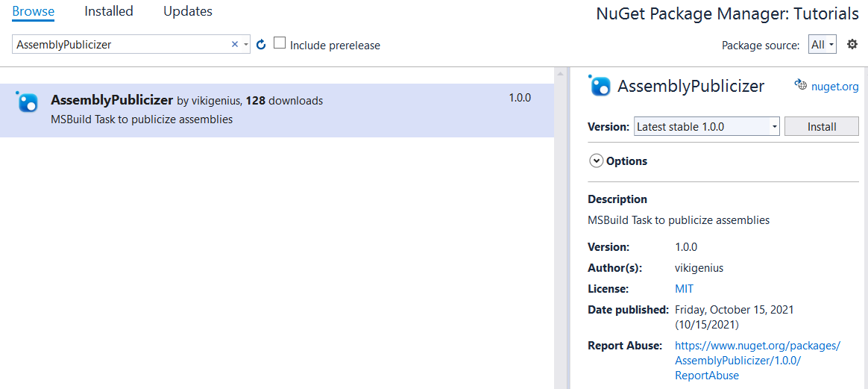This screenshot has height=389, width=868.
Task: Select AssemblyPublicizer title in results list
Action: (x=112, y=100)
